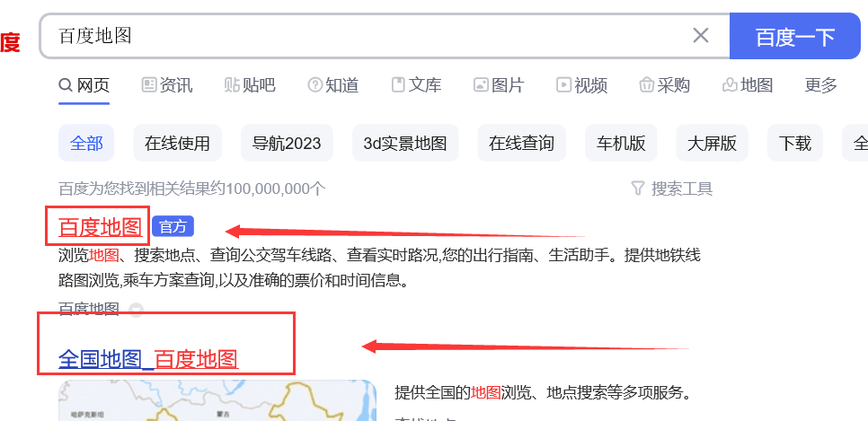The width and height of the screenshot is (868, 421).
Task: Clear the search box with the X icon
Action: pyautogui.click(x=701, y=36)
